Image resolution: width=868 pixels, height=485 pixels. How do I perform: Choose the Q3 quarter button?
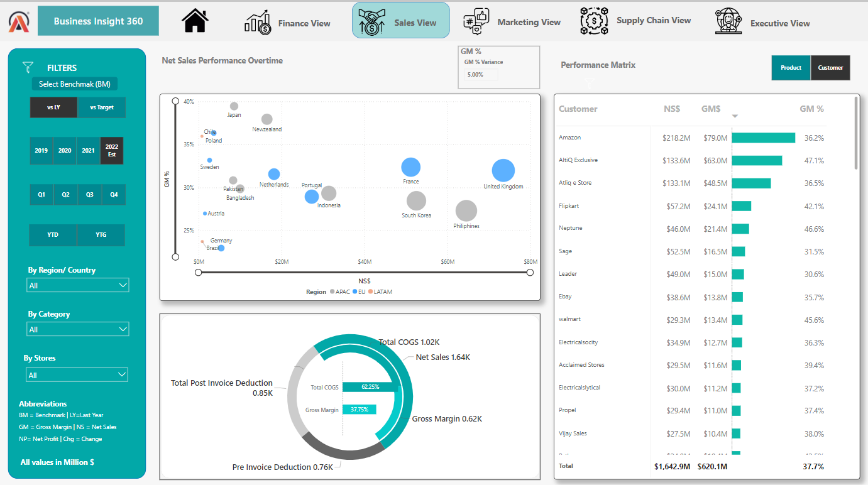point(90,195)
